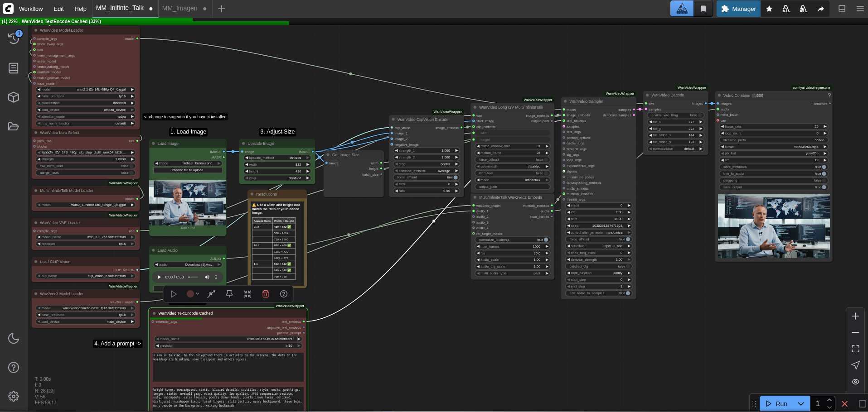Disable the normalize_loudness toggle
Screen dimensions: 868x412
click(546, 240)
